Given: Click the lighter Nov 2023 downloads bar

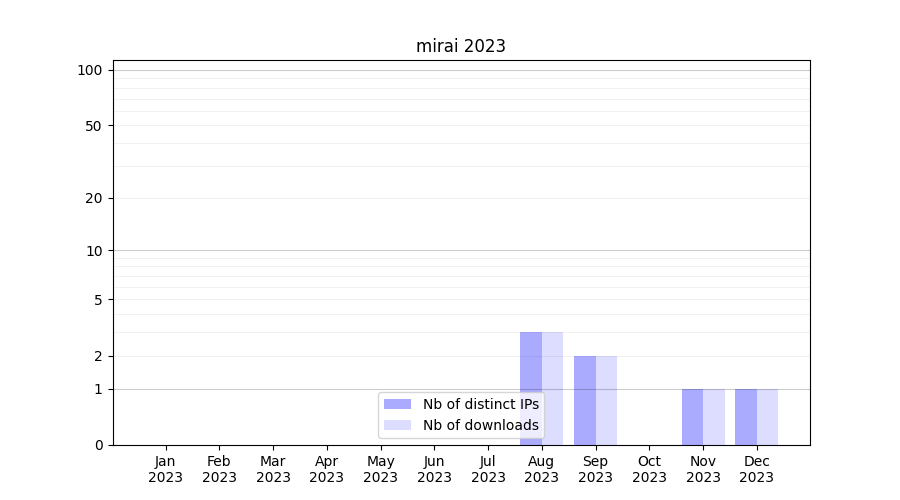Looking at the screenshot, I should pyautogui.click(x=714, y=416).
